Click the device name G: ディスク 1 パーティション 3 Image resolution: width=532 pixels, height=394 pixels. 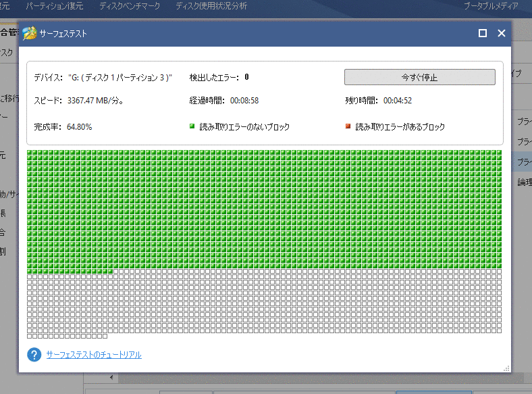[x=120, y=78]
